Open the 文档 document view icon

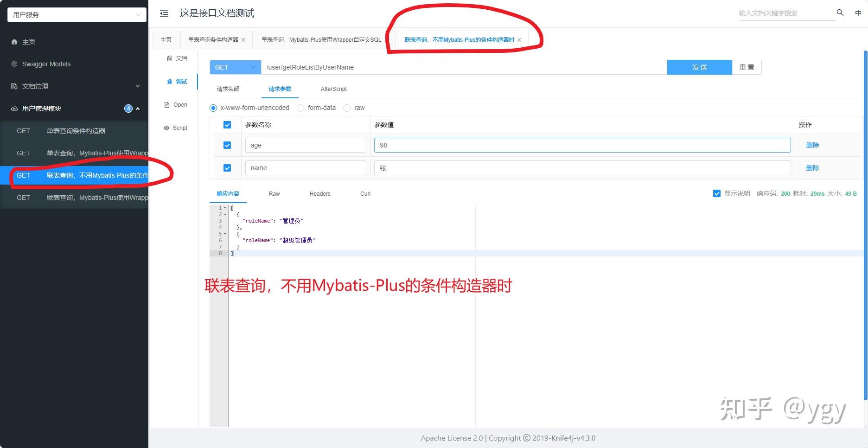coord(170,58)
